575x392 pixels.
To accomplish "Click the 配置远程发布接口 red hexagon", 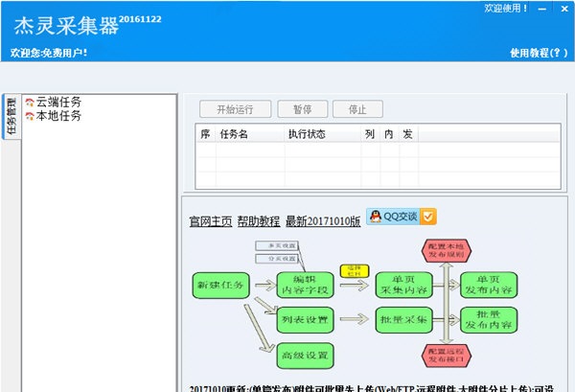I will pos(447,356).
